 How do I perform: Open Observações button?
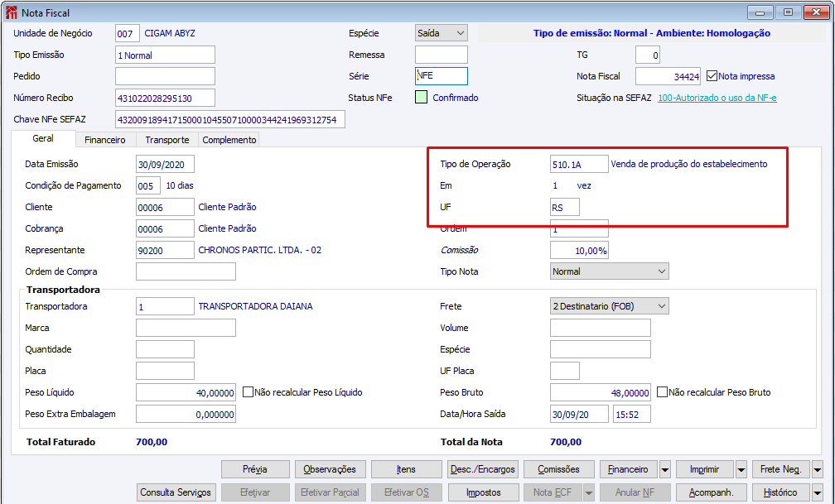tap(331, 469)
